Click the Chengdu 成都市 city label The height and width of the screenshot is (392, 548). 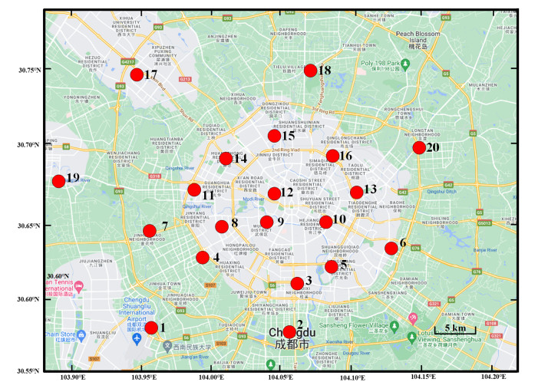(289, 339)
